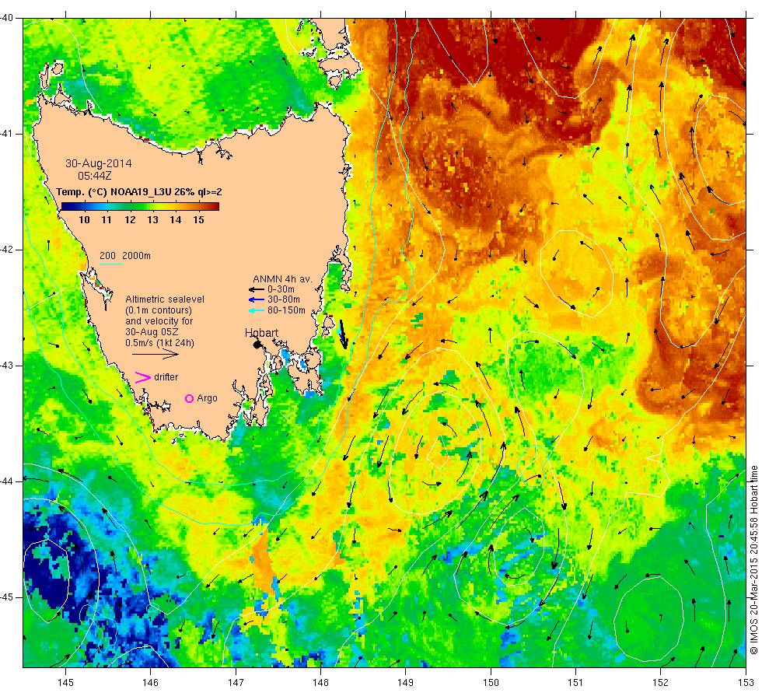Click the blue 30-80m arrow symbol
The width and height of the screenshot is (762, 700).
pos(256,299)
